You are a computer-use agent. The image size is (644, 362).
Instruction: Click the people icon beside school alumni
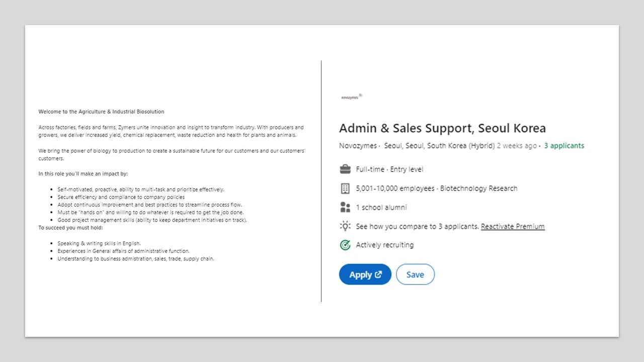(345, 207)
